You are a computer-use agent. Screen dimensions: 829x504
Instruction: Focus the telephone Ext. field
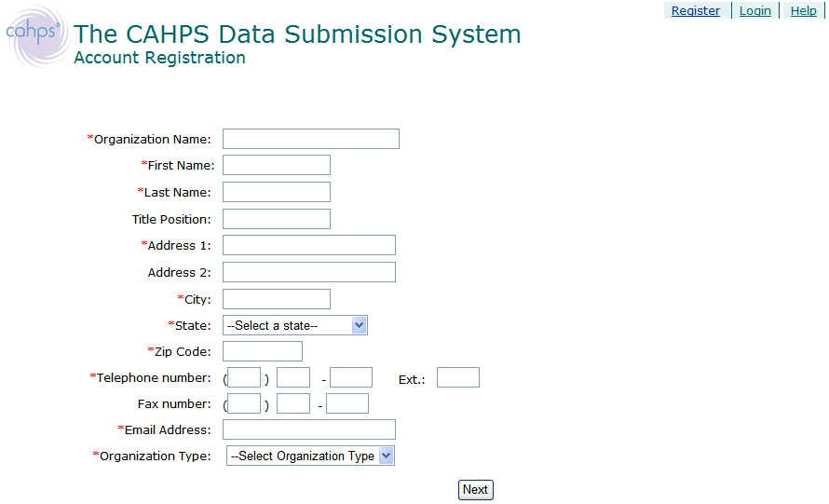click(457, 377)
